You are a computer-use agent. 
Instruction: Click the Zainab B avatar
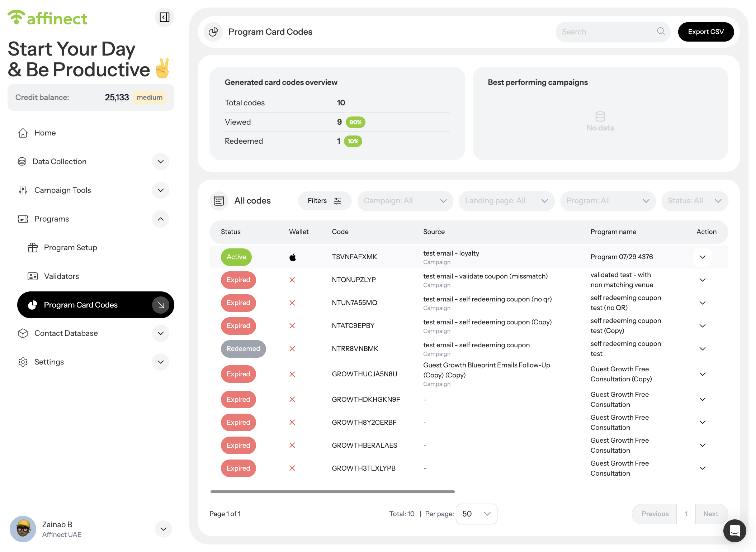[x=23, y=529]
